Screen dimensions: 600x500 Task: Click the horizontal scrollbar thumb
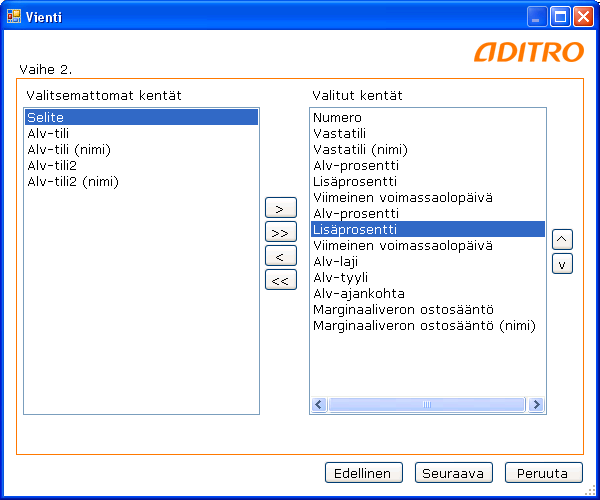point(427,404)
